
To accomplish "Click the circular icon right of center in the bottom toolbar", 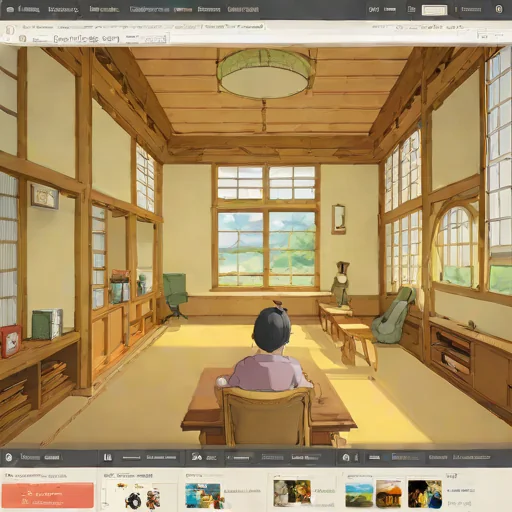I will [x=346, y=457].
